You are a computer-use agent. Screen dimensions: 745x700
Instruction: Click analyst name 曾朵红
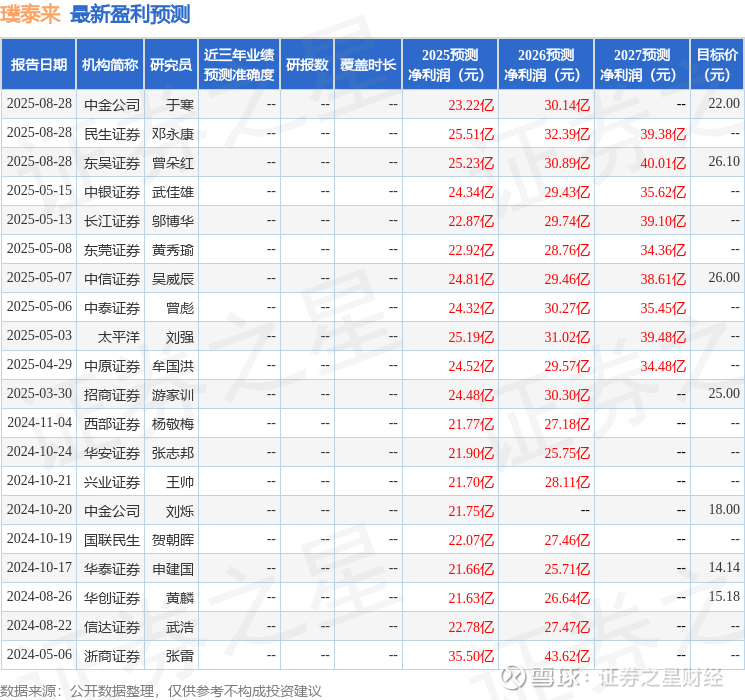pos(172,163)
